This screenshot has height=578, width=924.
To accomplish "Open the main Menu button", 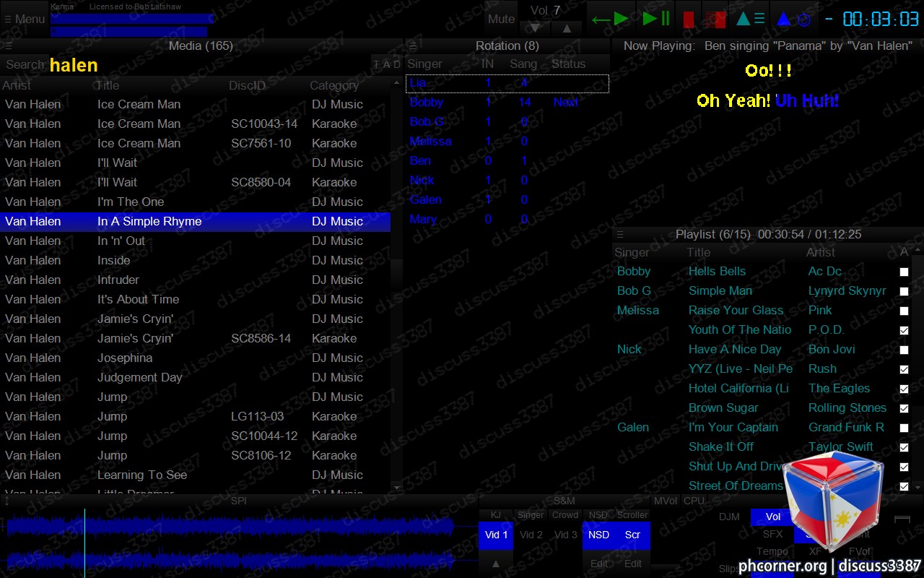I will 25,20.
